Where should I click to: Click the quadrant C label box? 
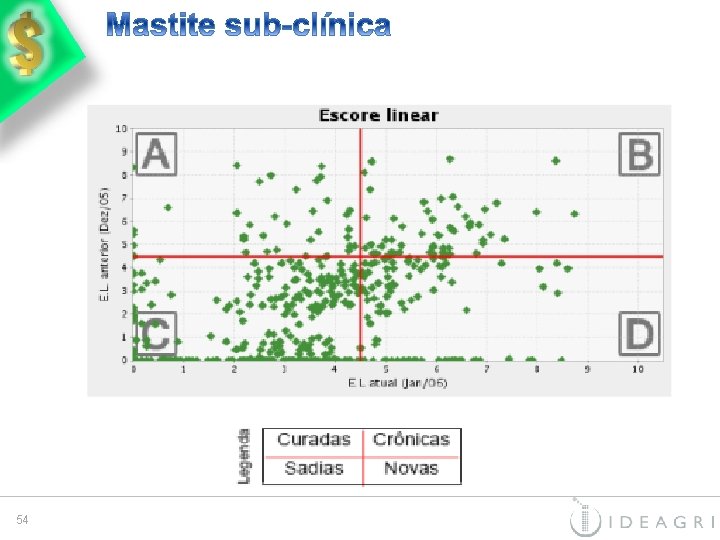(x=156, y=333)
